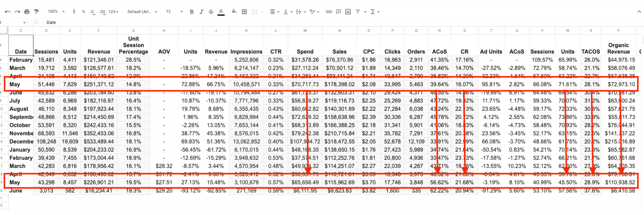Click the insert chart icon
The height and width of the screenshot is (215, 644).
point(348,12)
